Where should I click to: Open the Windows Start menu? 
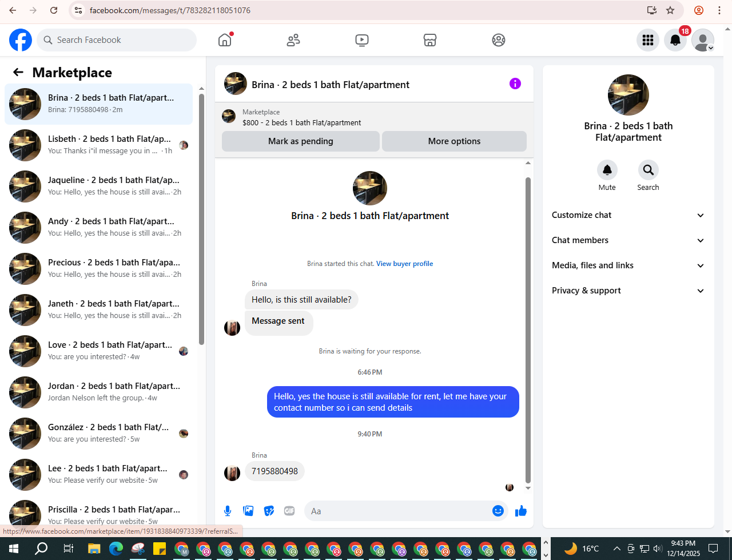click(14, 549)
